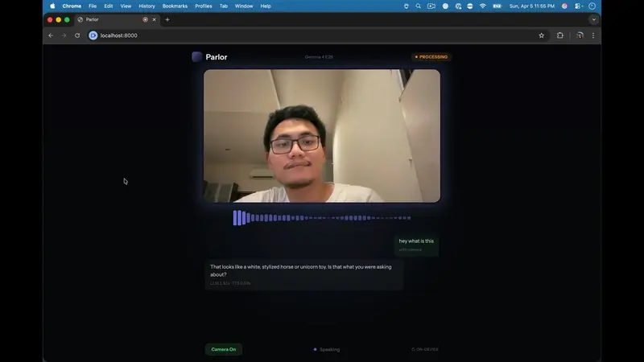Open the Chrome profile avatar
The width and height of the screenshot is (644, 362).
pyautogui.click(x=580, y=35)
